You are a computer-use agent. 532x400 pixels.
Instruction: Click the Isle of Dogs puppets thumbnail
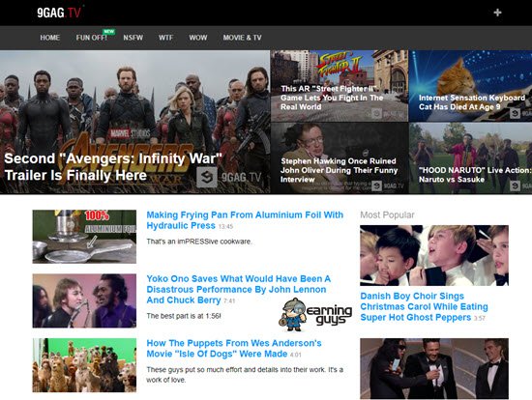point(84,365)
